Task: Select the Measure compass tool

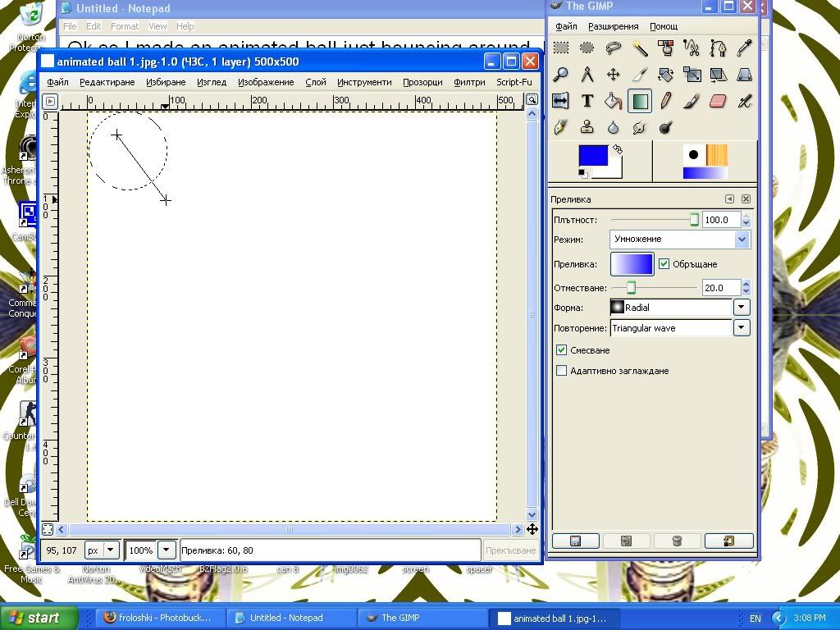Action: coord(587,75)
